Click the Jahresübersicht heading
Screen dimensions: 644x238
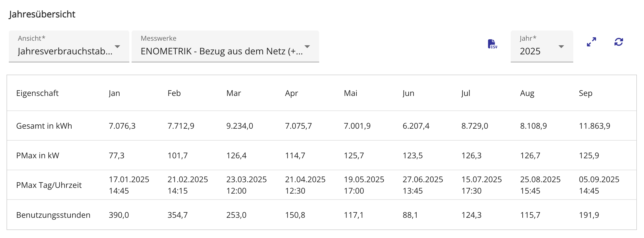pos(41,14)
